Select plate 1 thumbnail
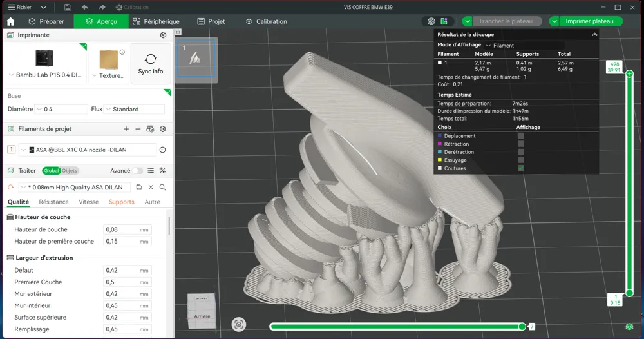Image resolution: width=644 pixels, height=339 pixels. (196, 59)
